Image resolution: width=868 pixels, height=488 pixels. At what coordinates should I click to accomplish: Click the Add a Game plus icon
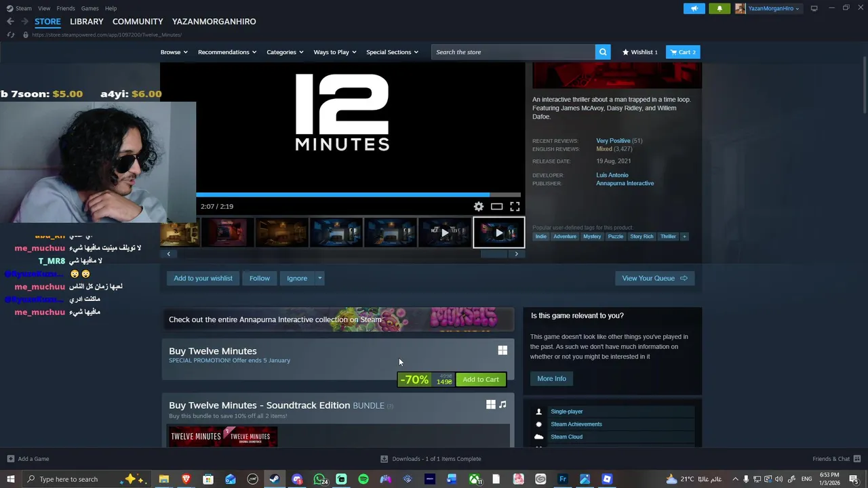(x=10, y=459)
